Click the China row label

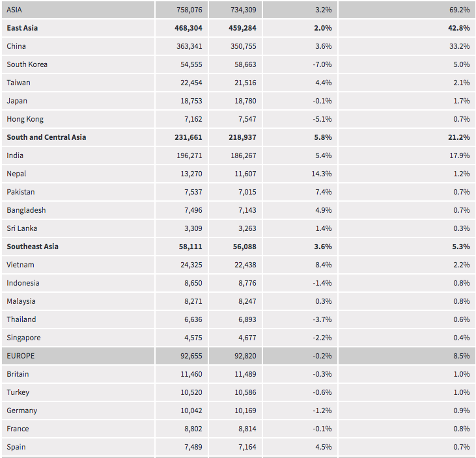16,46
